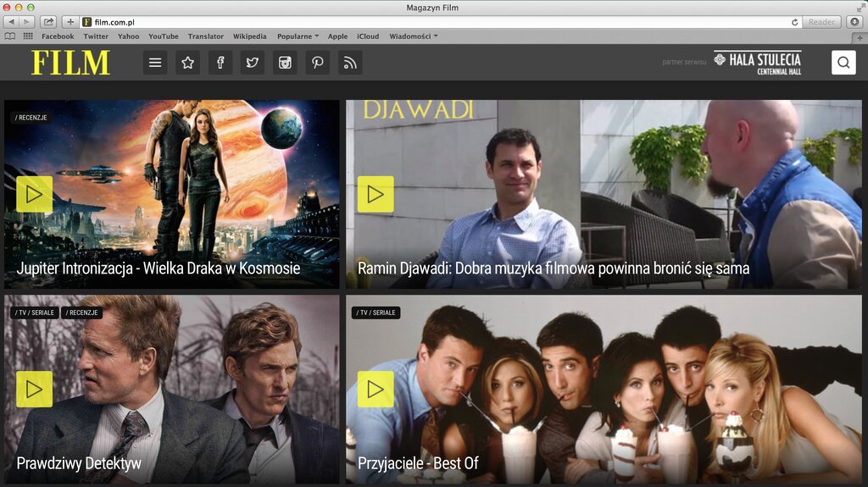
Task: Click the Reader button in address bar
Action: coord(821,22)
